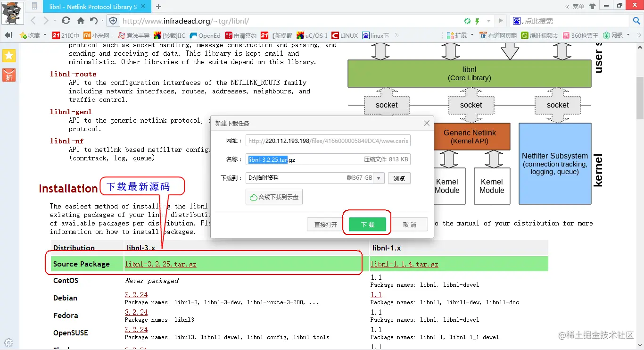Viewport: 644px width, 350px height.
Task: Open the 21IC中 bookmark
Action: (x=66, y=35)
